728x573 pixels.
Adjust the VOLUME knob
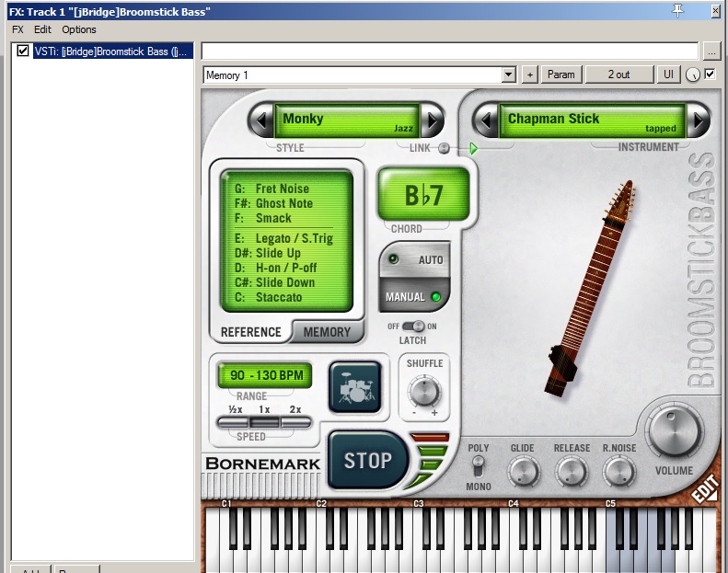(674, 430)
